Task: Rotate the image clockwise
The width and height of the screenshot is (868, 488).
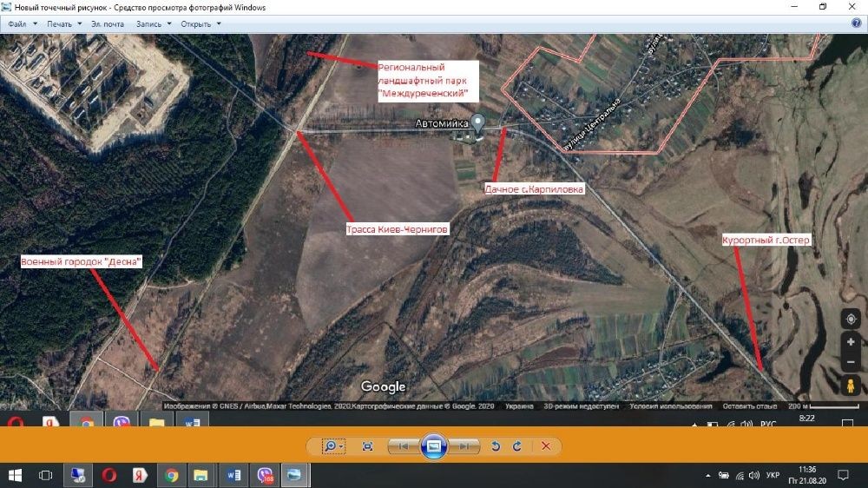Action: pos(517,446)
